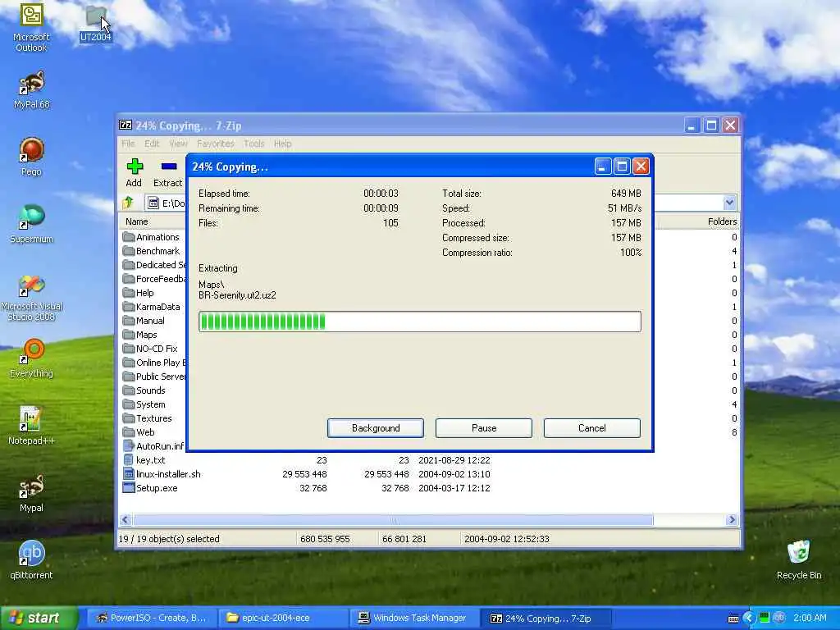This screenshot has width=840, height=630.
Task: Click the 24% Copying 7-Zip taskbar item
Action: point(545,619)
